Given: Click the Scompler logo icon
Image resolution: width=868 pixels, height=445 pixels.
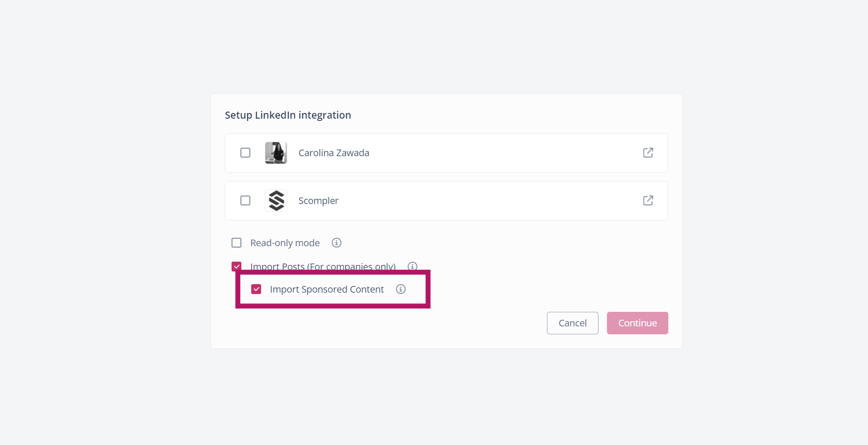Looking at the screenshot, I should [276, 201].
